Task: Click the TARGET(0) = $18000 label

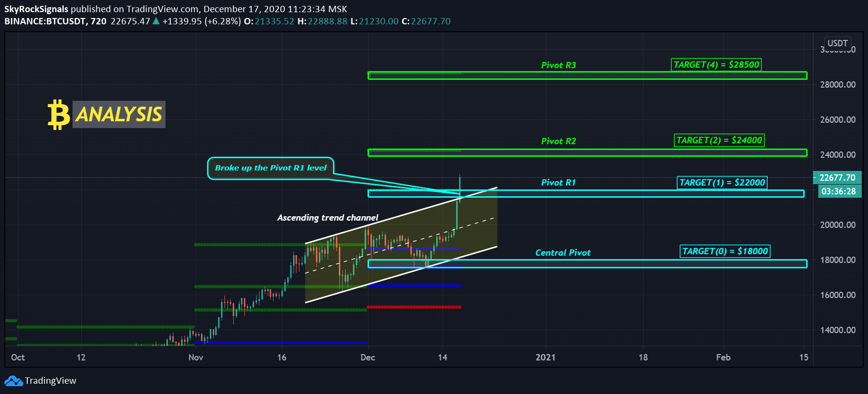Action: tap(725, 251)
